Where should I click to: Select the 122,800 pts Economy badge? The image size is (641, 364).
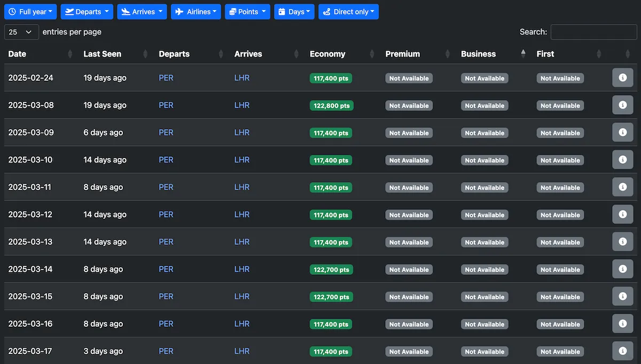332,106
